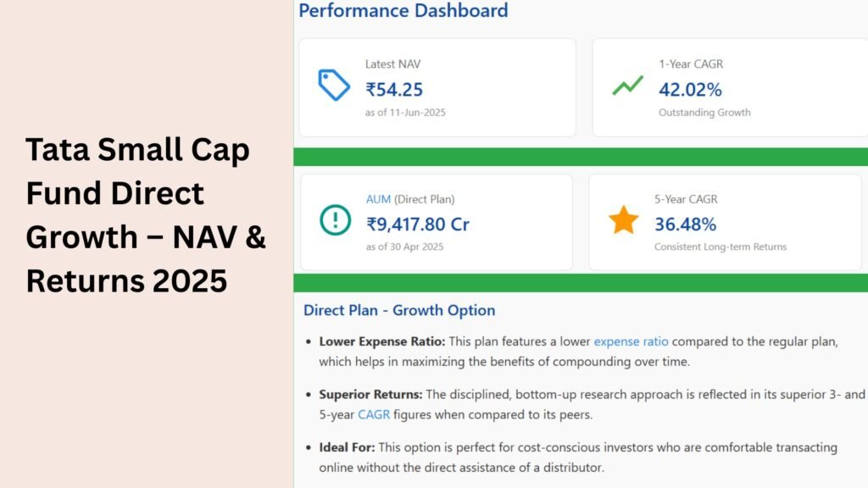Click the Outstanding Growth caption
This screenshot has height=488, width=868.
pos(704,113)
